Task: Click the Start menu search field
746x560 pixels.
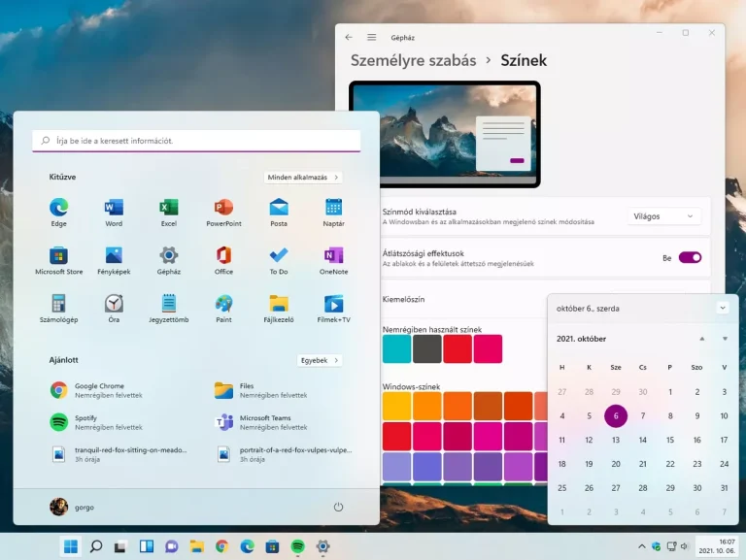Action: click(x=196, y=141)
